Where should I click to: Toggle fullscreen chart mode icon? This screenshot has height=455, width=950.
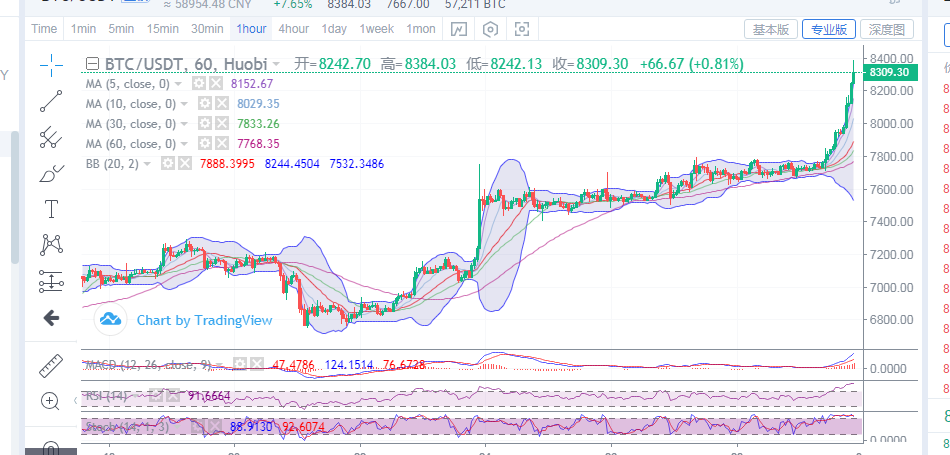tap(522, 29)
